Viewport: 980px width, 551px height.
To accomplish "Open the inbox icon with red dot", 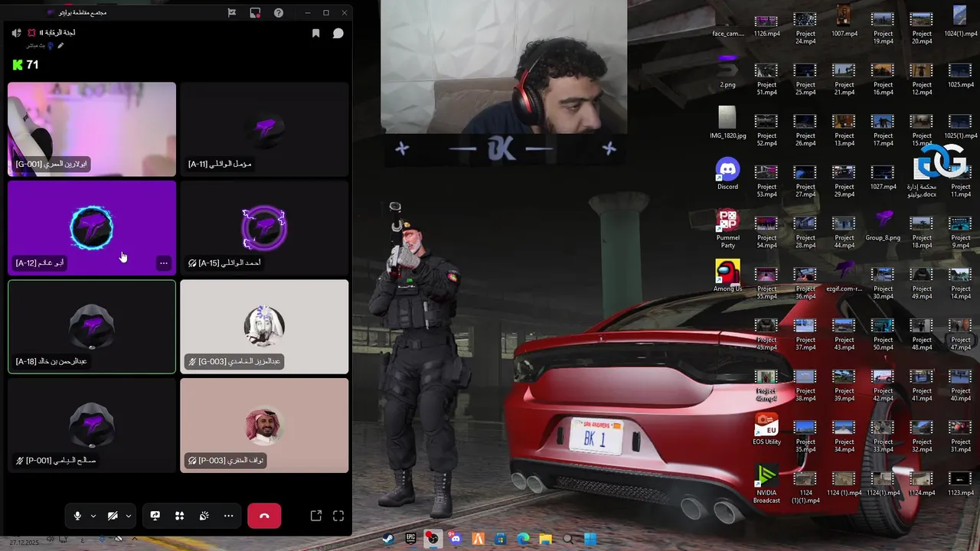I will (x=255, y=13).
